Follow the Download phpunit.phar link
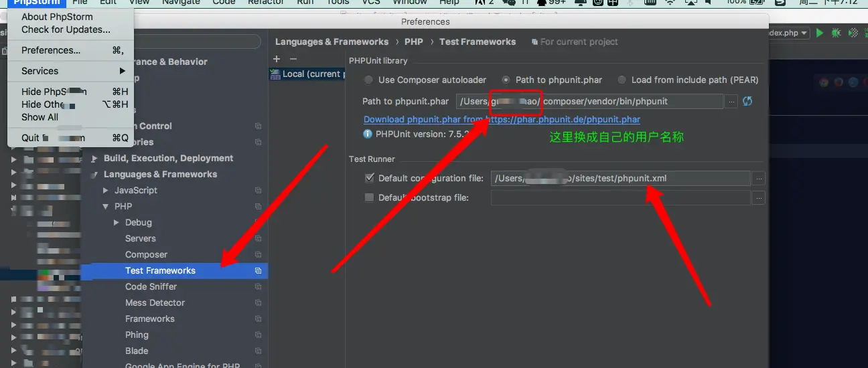 [502, 120]
